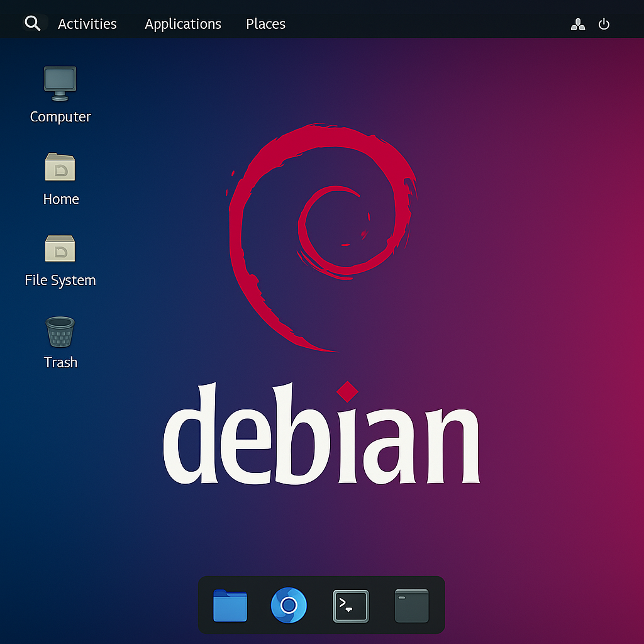Viewport: 644px width, 644px height.
Task: Launch the blue web browser in dock
Action: [x=289, y=606]
